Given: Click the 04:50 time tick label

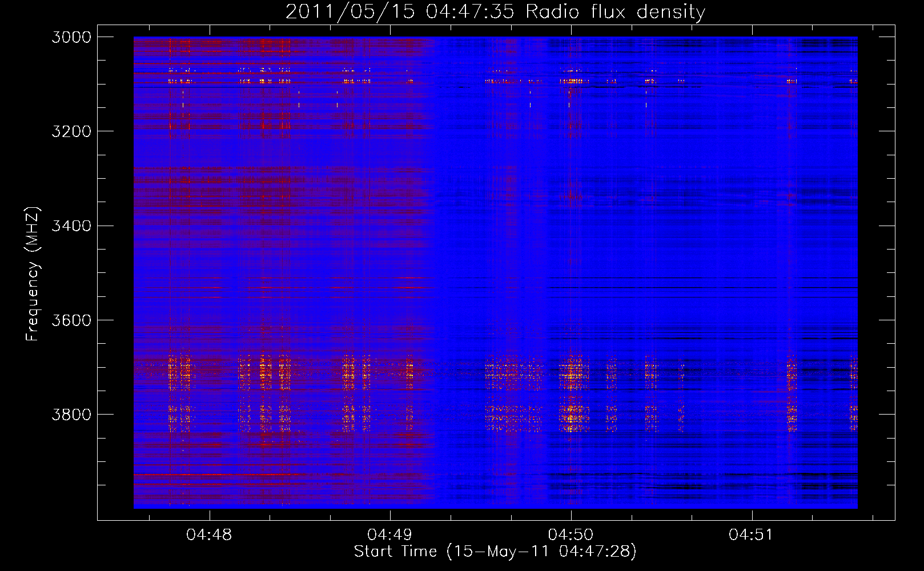Looking at the screenshot, I should (571, 535).
